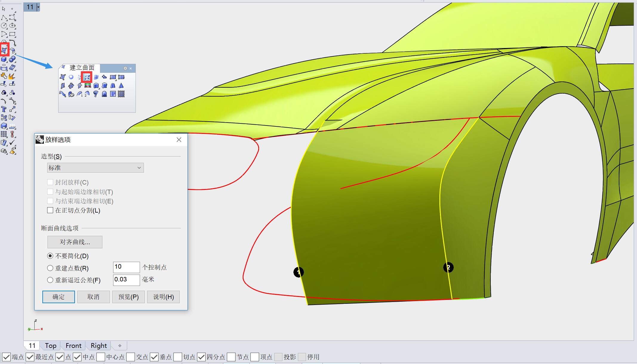Screen dimensions: 637x364
Task: Switch to the Front viewport tab
Action: (73, 346)
